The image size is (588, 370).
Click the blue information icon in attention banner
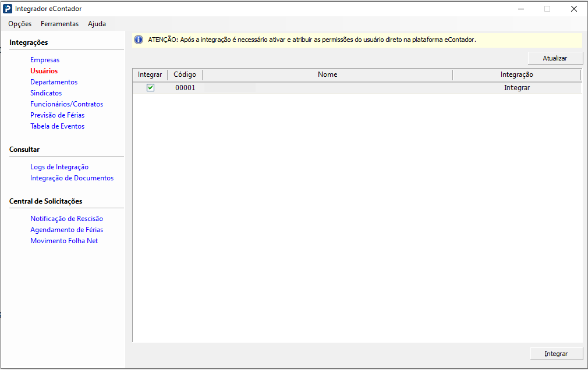139,40
